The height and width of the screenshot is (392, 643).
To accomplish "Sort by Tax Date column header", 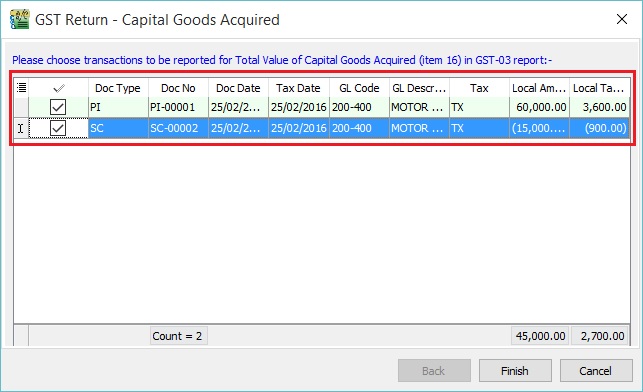I will click(x=298, y=88).
